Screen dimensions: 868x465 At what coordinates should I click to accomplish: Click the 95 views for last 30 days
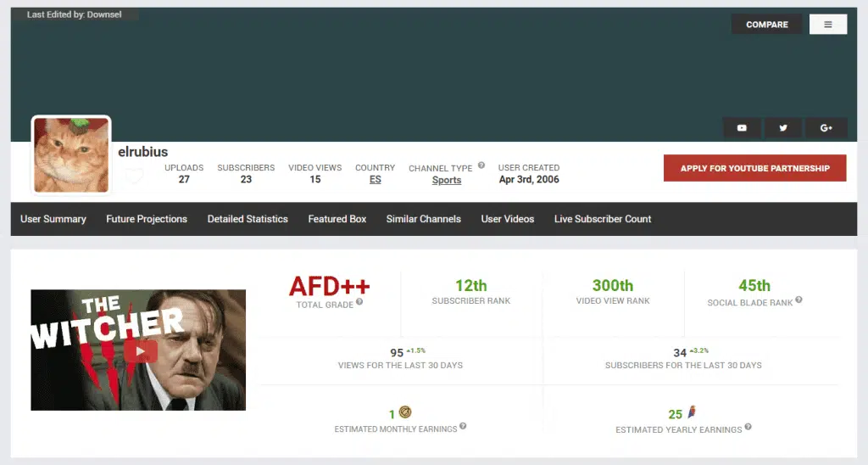click(x=397, y=353)
